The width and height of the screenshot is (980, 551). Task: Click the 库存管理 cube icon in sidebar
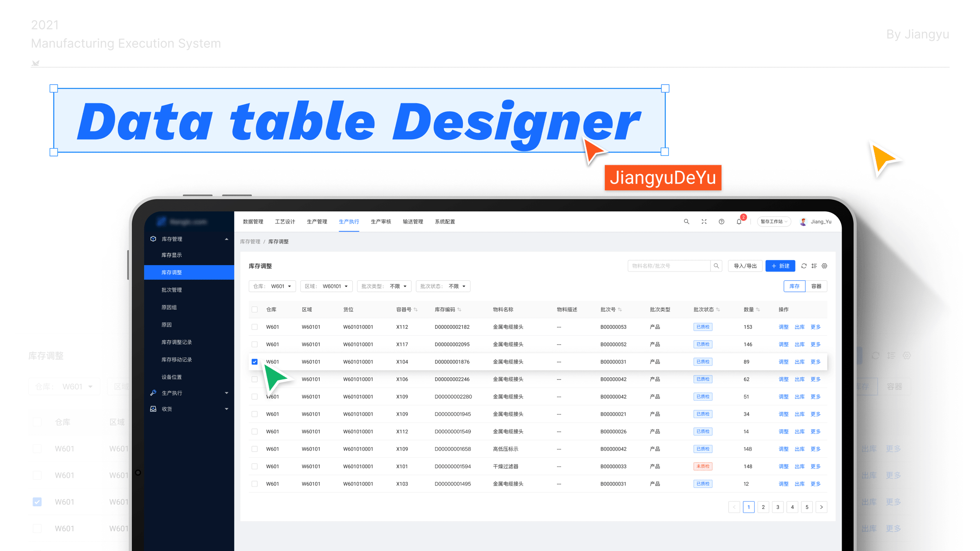(153, 239)
